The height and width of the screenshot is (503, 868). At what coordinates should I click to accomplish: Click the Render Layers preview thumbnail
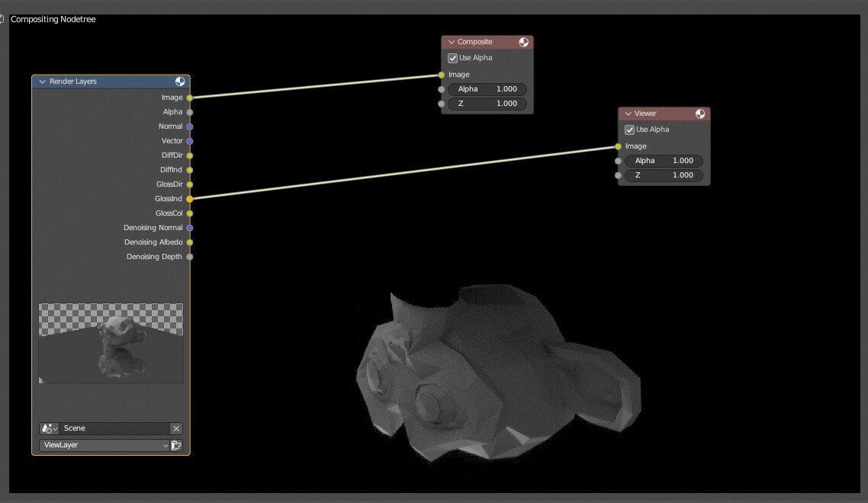(111, 343)
